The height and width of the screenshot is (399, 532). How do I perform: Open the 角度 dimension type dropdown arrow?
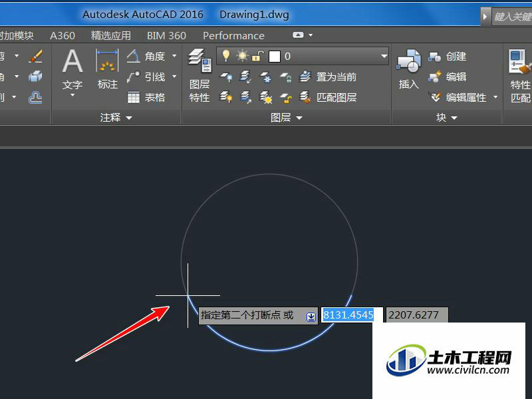pos(174,56)
